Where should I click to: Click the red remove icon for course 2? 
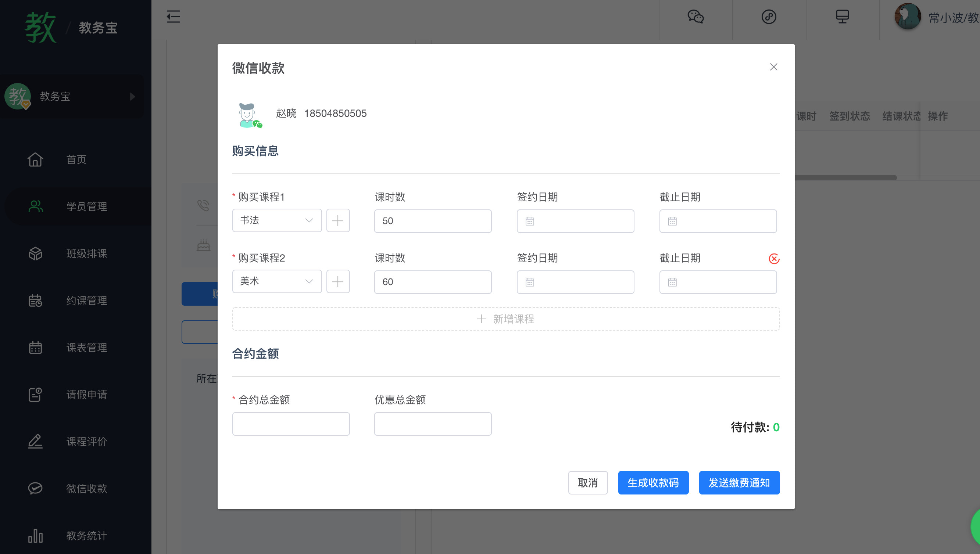pos(774,259)
